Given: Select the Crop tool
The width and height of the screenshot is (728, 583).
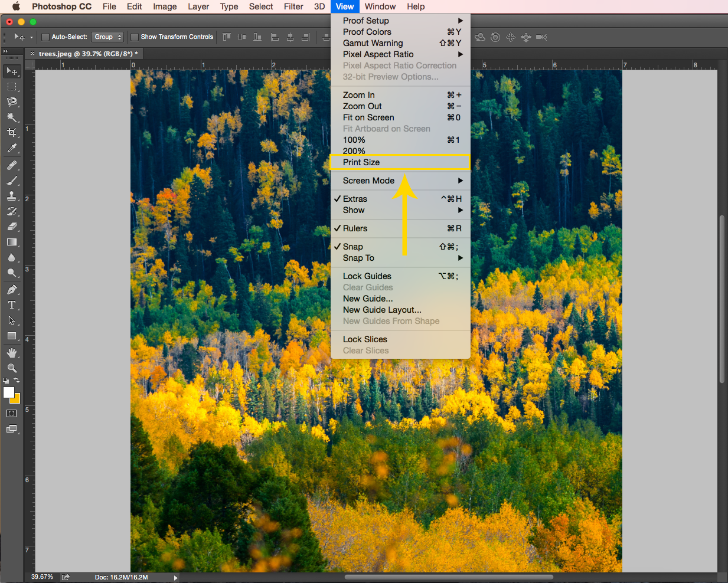Looking at the screenshot, I should tap(12, 133).
